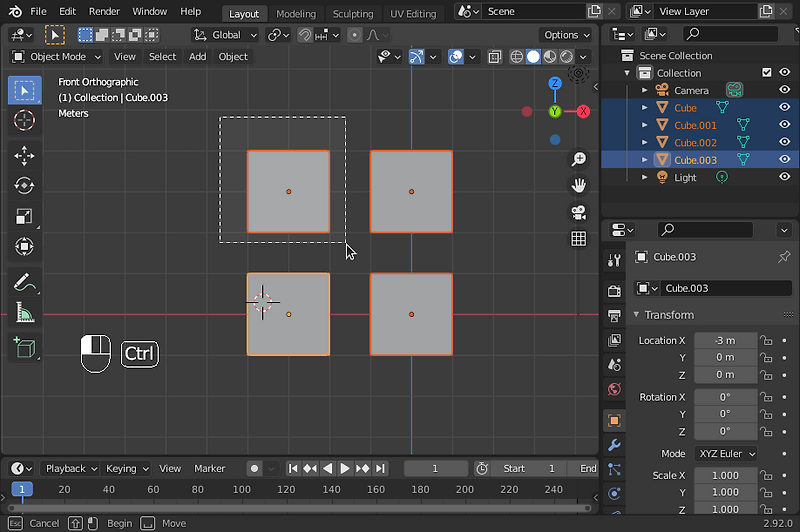800x532 pixels.
Task: Open the Particles properties tab
Action: tap(614, 469)
